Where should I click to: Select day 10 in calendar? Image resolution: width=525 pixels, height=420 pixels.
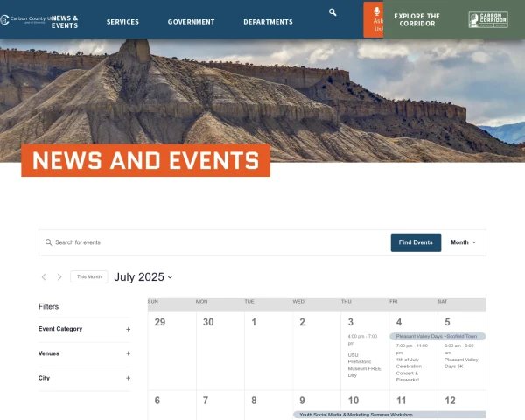353,401
